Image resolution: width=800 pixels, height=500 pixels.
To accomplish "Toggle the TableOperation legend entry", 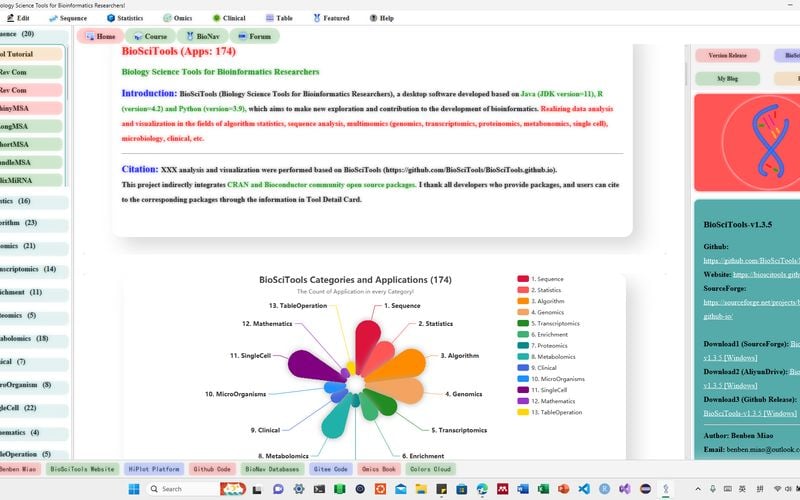I will pos(549,412).
